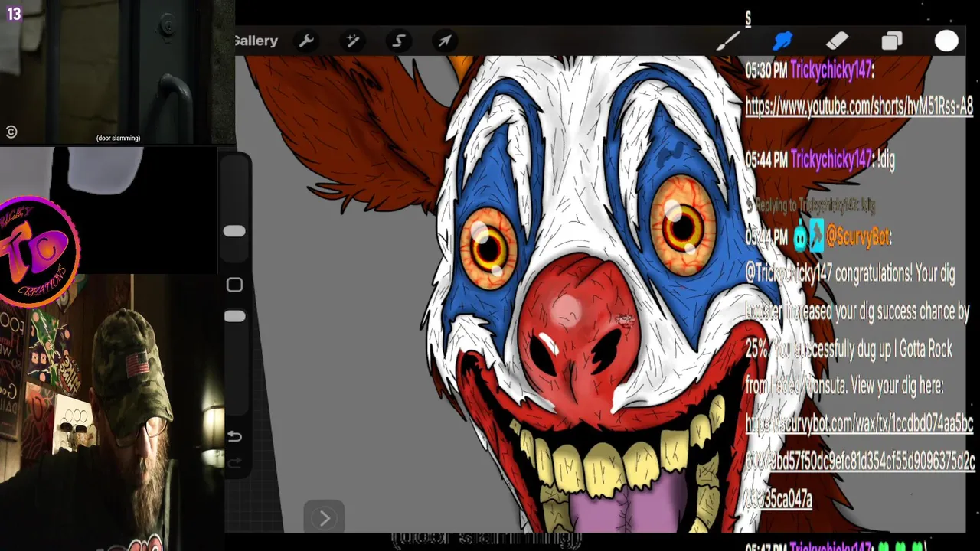Image resolution: width=980 pixels, height=551 pixels.
Task: Open the Gallery in Procreate
Action: click(256, 41)
